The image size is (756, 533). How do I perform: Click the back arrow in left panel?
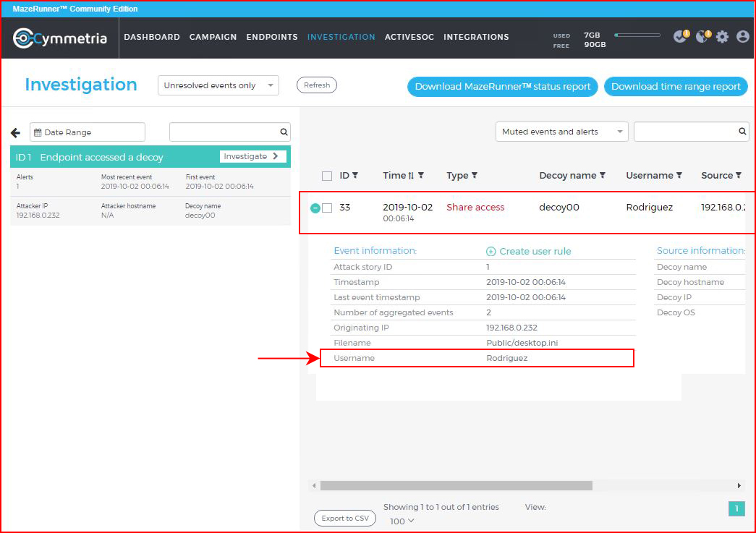point(15,132)
